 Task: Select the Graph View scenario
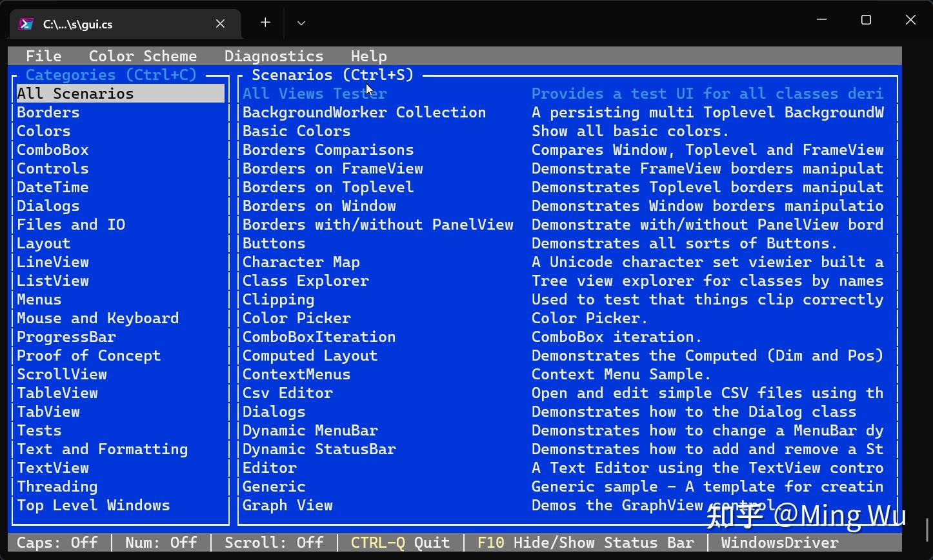[x=288, y=505]
